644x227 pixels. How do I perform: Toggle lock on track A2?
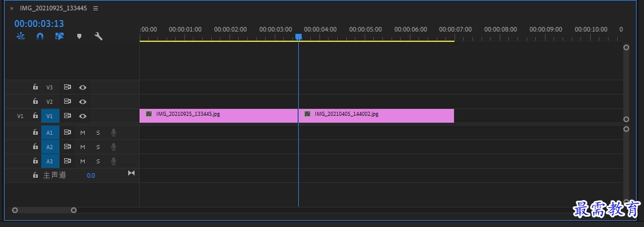(35, 147)
